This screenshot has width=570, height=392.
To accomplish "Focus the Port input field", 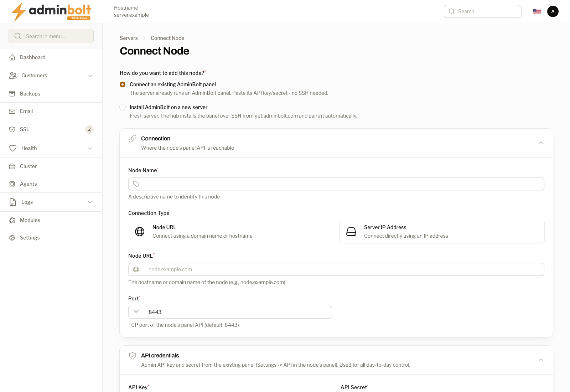I will pos(238,312).
